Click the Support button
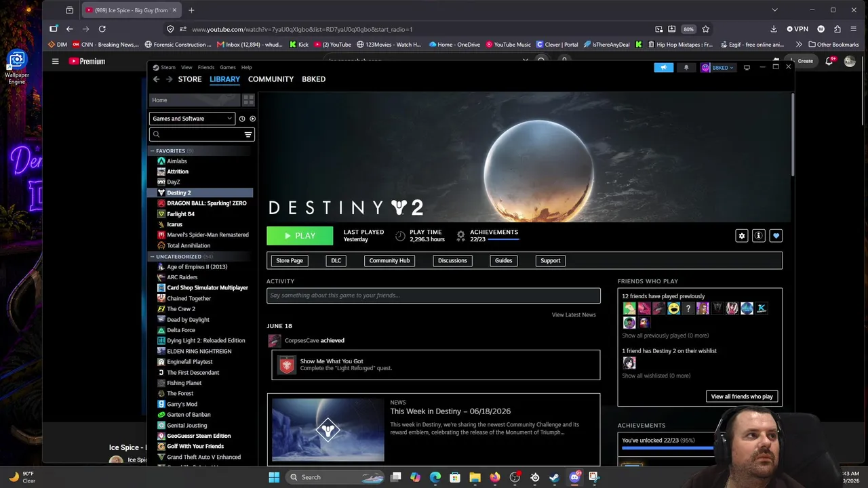The width and height of the screenshot is (868, 488). tap(551, 260)
